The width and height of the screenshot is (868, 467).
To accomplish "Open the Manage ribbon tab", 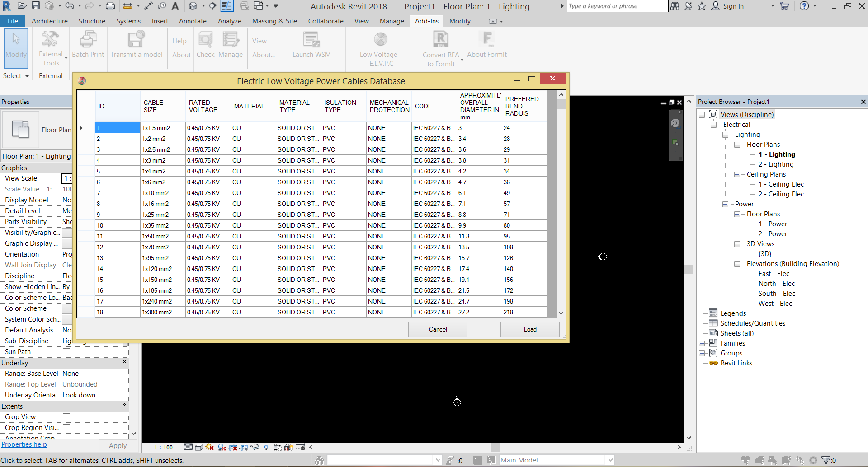I will 392,21.
